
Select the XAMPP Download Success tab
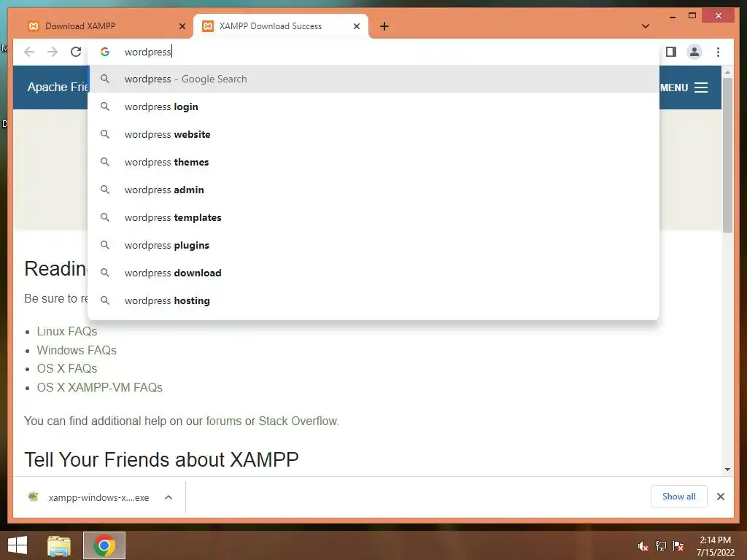point(280,26)
